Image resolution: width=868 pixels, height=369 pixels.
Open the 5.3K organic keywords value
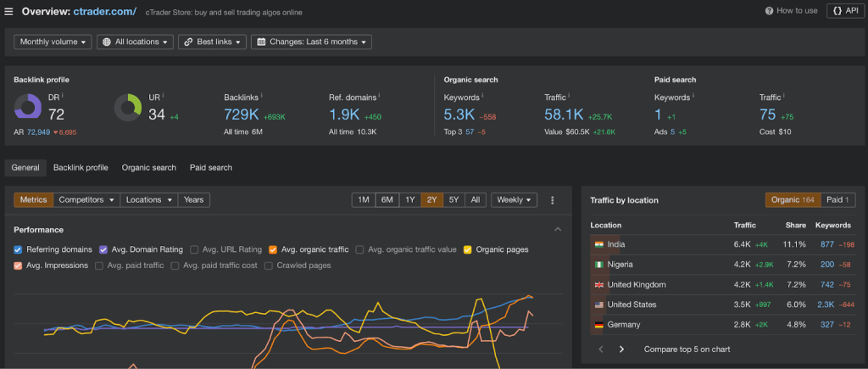tap(459, 115)
